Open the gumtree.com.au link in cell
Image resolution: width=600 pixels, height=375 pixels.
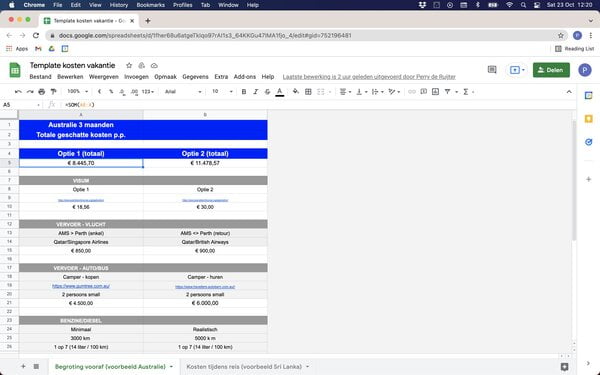pyautogui.click(x=81, y=286)
